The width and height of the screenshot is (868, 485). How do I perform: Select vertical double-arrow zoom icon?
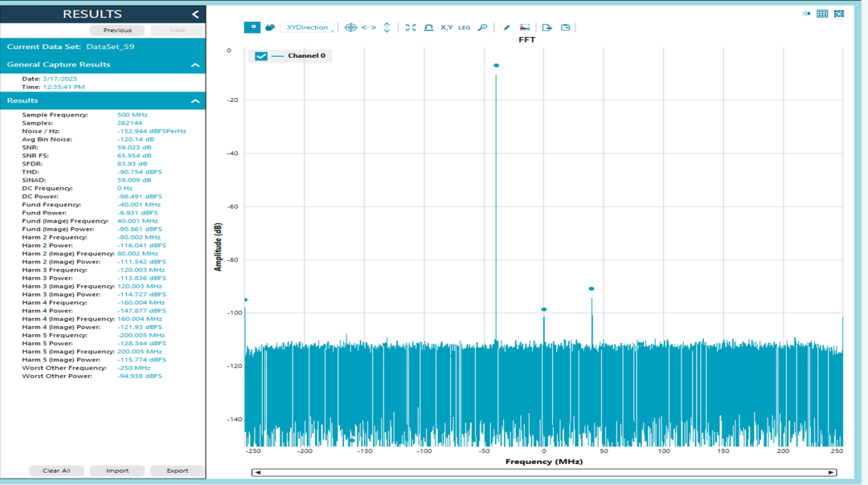[x=387, y=27]
